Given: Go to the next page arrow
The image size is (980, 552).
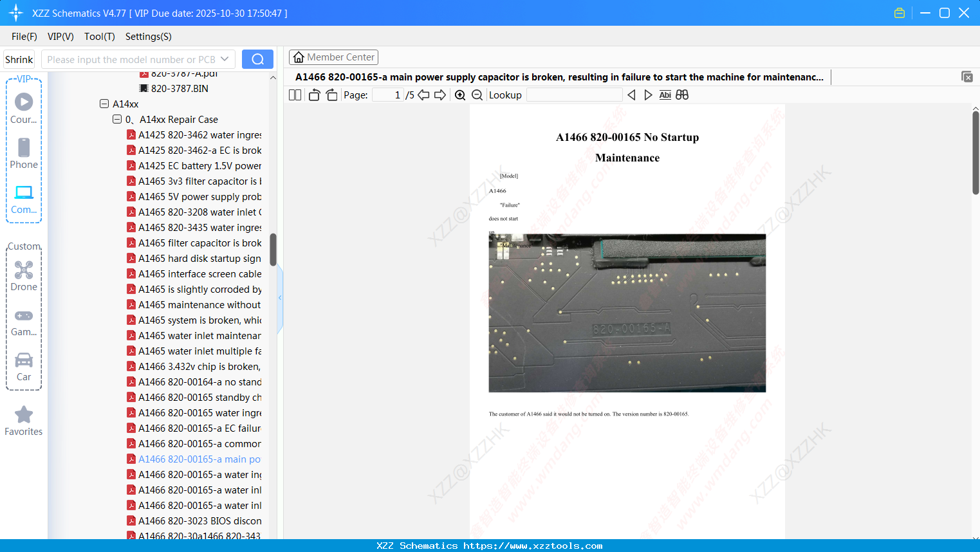Looking at the screenshot, I should point(440,95).
